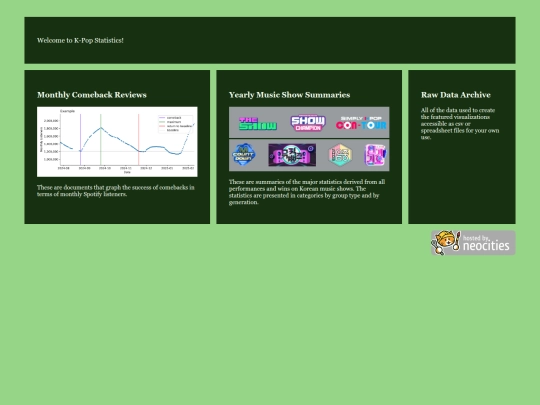Open the hosted by Neocities badge
Screen dimensions: 540x405
[473, 243]
